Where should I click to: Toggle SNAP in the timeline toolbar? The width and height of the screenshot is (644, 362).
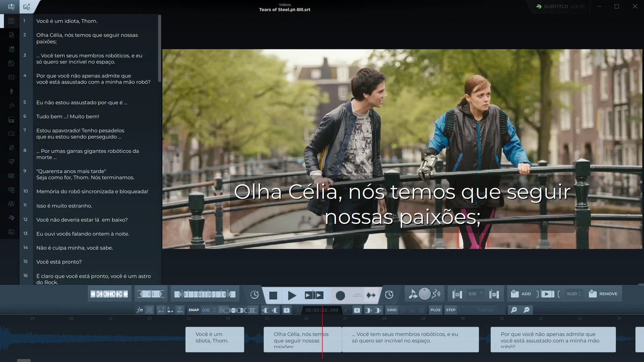(x=194, y=310)
